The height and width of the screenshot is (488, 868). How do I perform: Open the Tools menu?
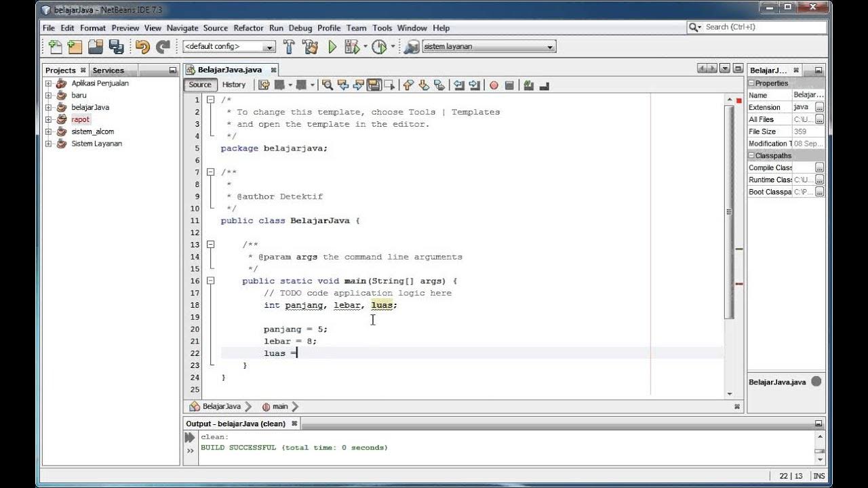pos(382,28)
